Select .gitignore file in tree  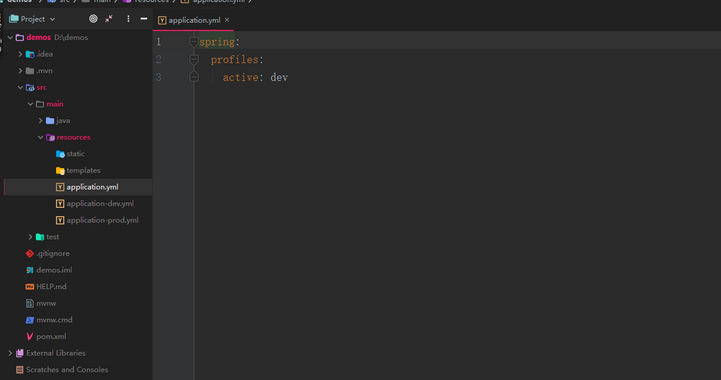pyautogui.click(x=53, y=253)
